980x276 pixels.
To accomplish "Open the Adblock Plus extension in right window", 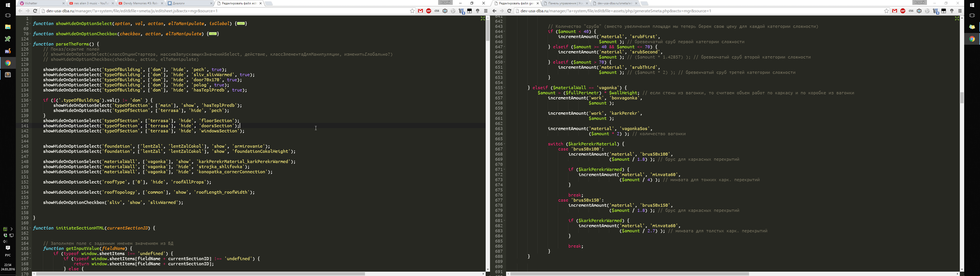I will (903, 11).
